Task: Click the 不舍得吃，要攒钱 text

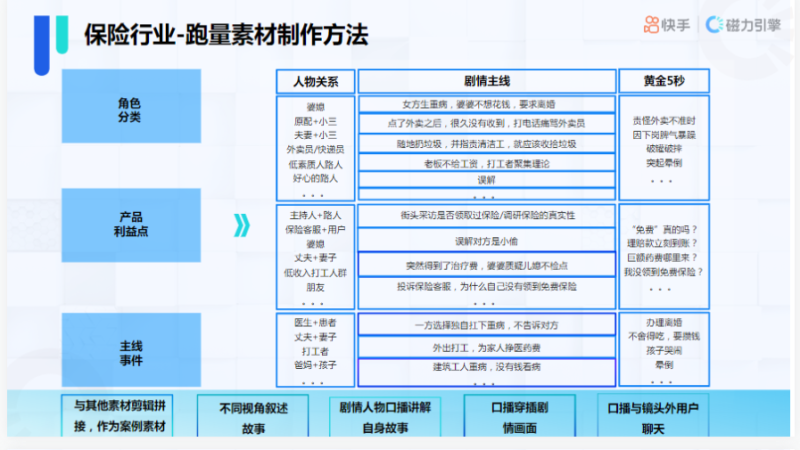Action: click(664, 336)
